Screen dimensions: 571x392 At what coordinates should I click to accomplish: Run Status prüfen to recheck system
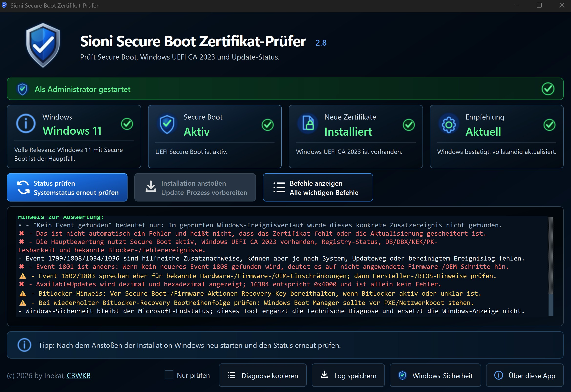coord(67,187)
